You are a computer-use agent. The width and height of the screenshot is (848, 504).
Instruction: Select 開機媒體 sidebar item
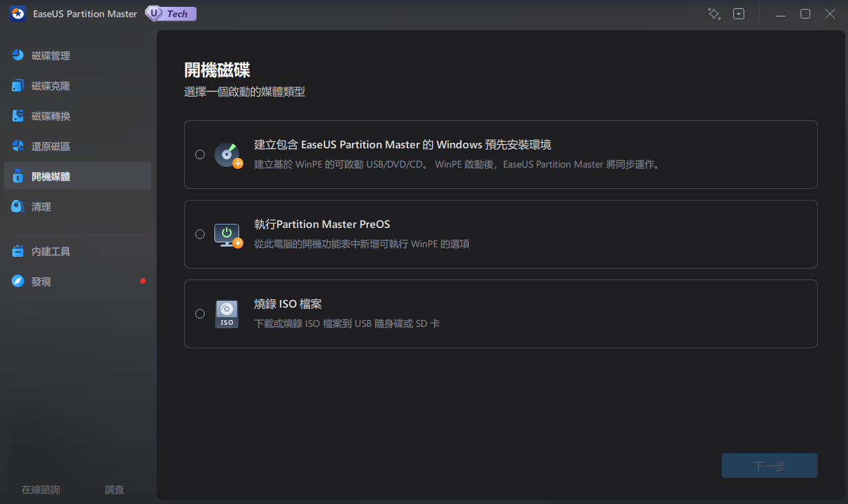[78, 176]
